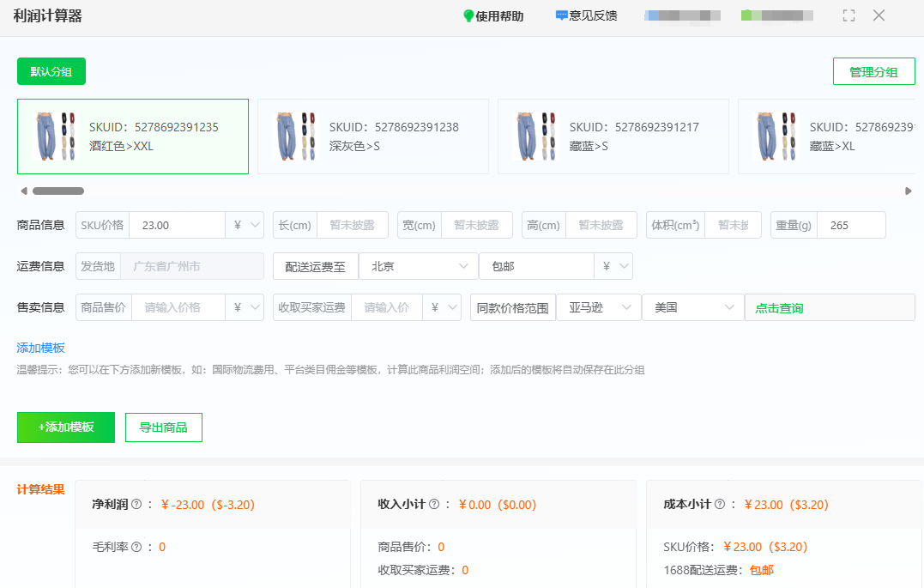The height and width of the screenshot is (588, 924).
Task: Open the 亚马逊 platform dropdown
Action: click(598, 306)
